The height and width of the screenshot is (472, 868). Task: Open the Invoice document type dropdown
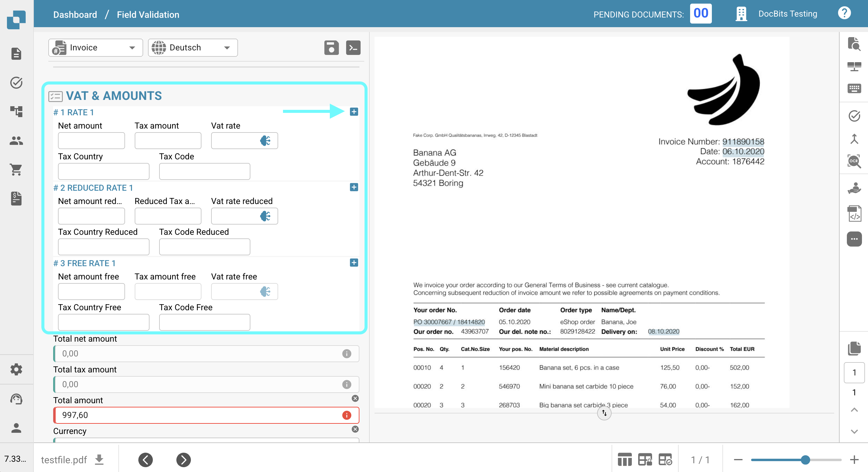[95, 47]
